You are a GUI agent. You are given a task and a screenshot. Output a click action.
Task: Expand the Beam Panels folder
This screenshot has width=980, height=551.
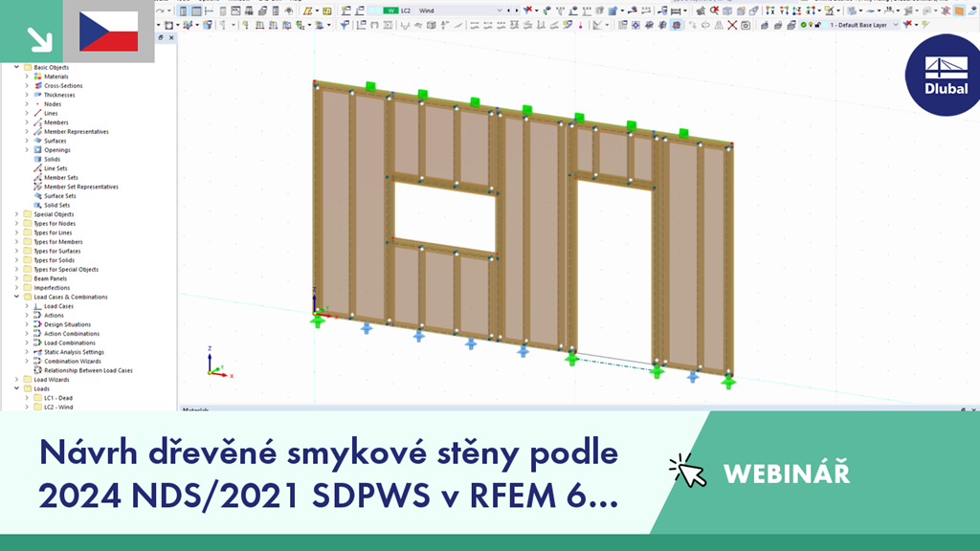pyautogui.click(x=17, y=278)
